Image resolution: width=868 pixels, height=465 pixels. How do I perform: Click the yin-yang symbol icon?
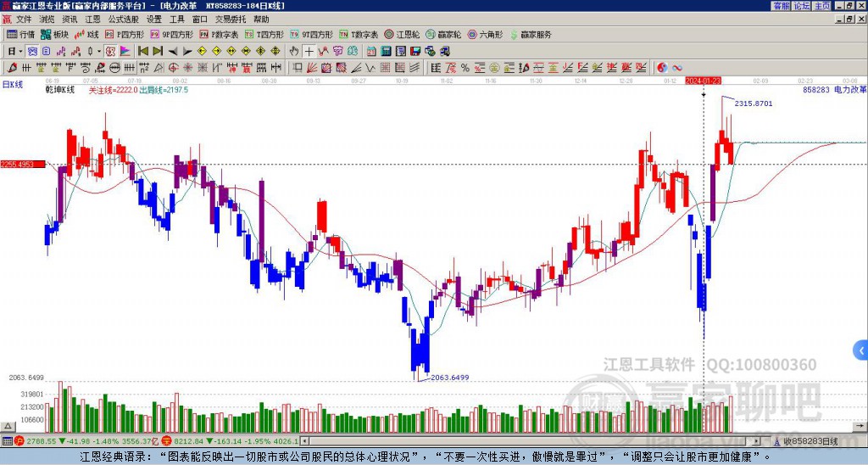662,68
